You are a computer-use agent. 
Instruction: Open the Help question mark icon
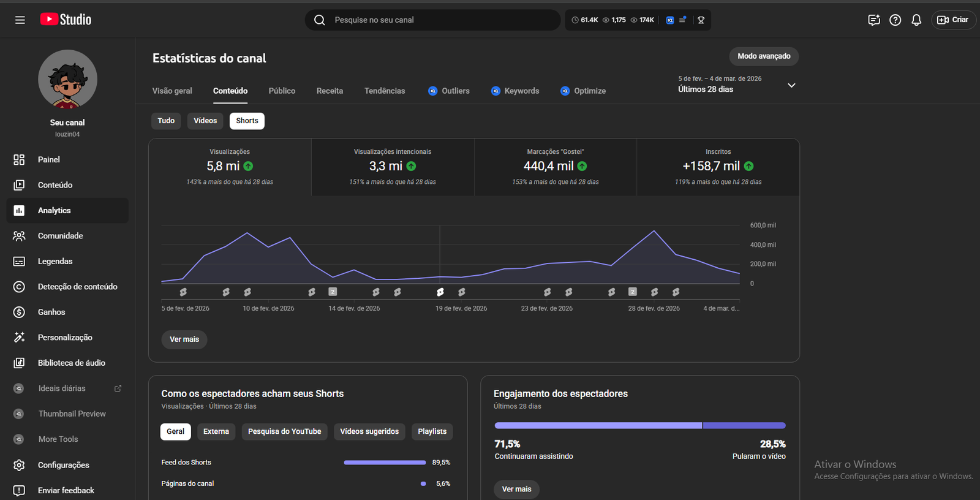895,20
